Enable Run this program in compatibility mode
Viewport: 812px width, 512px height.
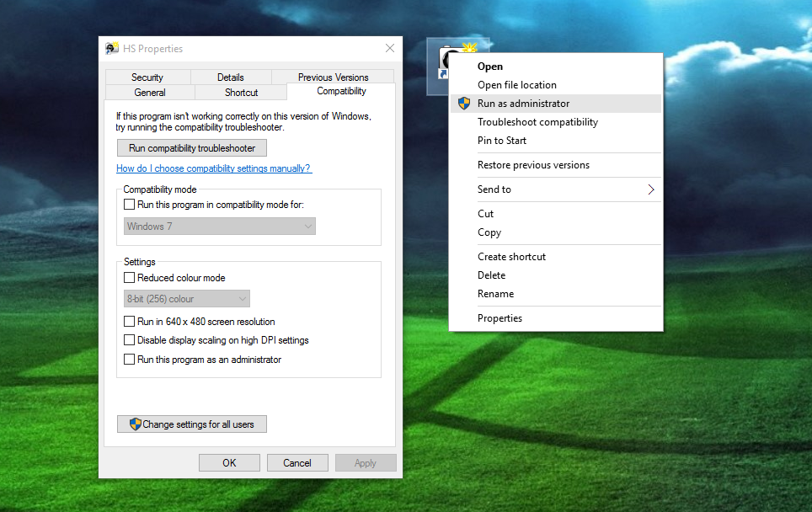click(130, 205)
